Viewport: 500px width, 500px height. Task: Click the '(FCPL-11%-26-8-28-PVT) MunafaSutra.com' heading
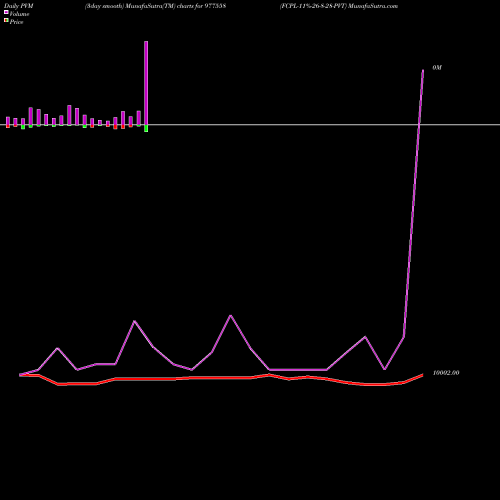point(339,6)
